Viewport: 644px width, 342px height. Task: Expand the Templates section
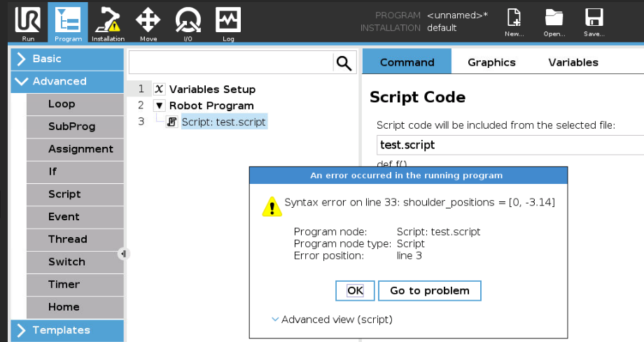pyautogui.click(x=67, y=330)
